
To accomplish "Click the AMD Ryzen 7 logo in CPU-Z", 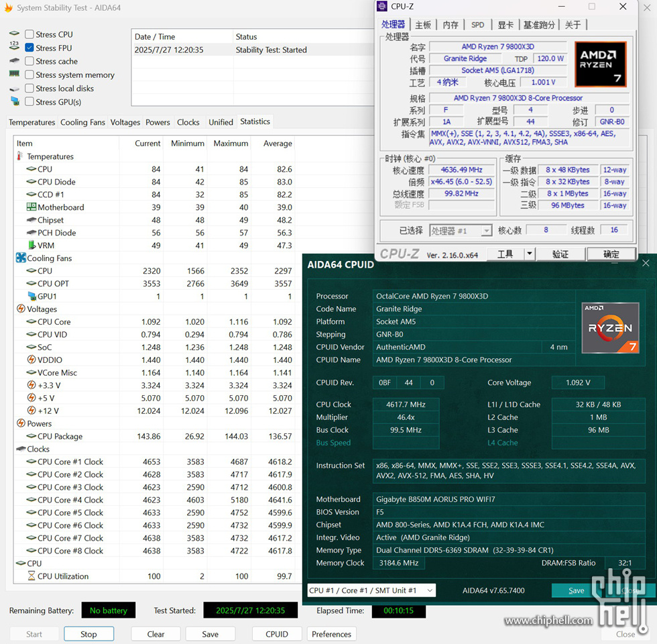I will click(x=601, y=64).
